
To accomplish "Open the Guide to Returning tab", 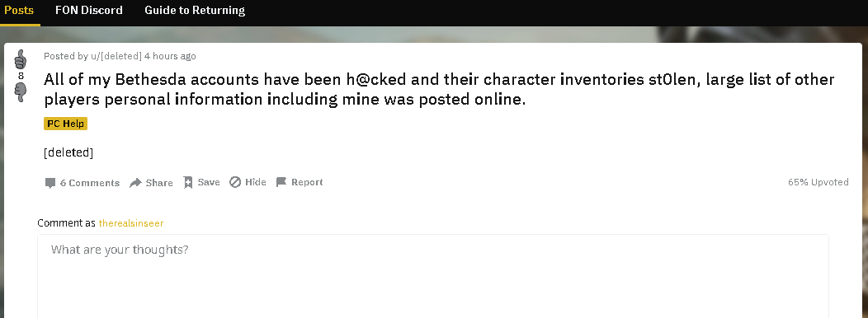I will pos(195,10).
